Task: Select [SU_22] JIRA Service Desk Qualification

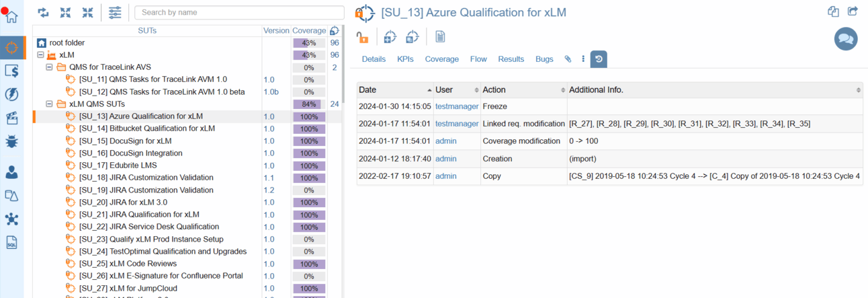Action: [x=149, y=227]
